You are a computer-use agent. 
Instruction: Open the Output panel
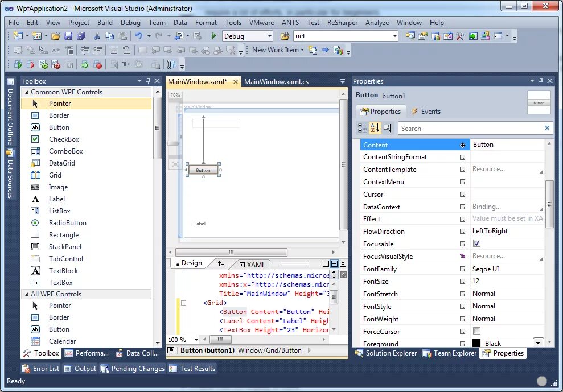(x=80, y=368)
